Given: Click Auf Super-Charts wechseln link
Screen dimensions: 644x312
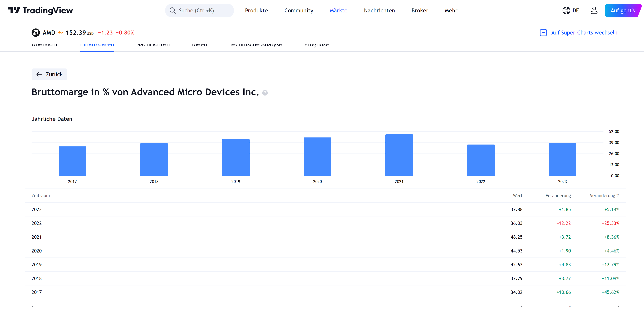Looking at the screenshot, I should (x=584, y=33).
